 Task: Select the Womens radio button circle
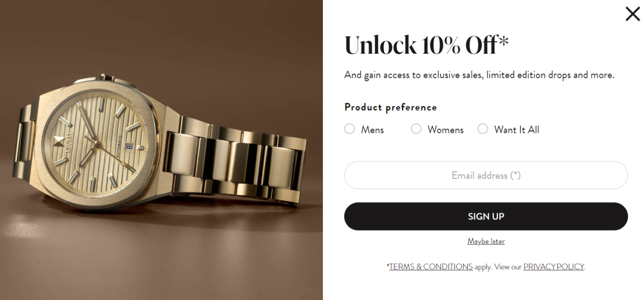tap(416, 129)
